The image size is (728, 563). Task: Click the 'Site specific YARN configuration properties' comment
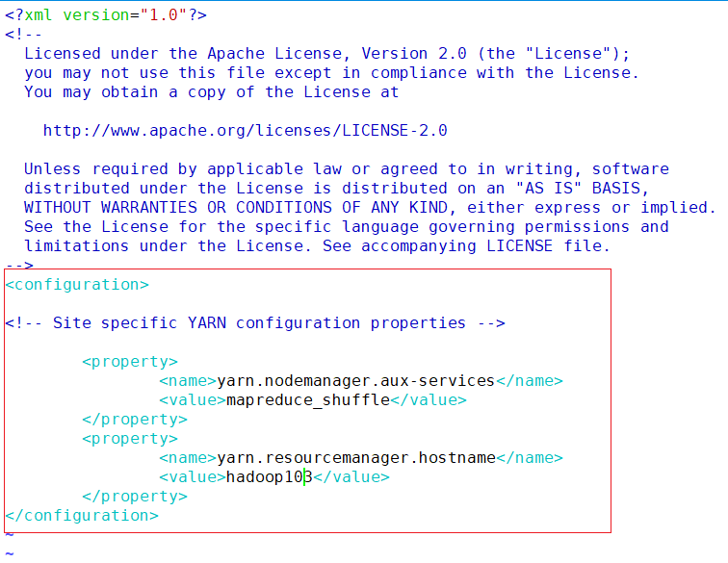pos(255,323)
